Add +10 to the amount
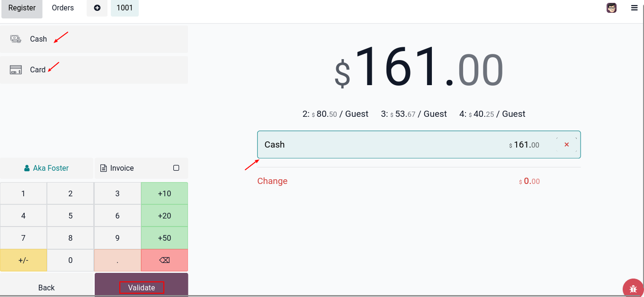The width and height of the screenshot is (644, 297). click(x=164, y=193)
